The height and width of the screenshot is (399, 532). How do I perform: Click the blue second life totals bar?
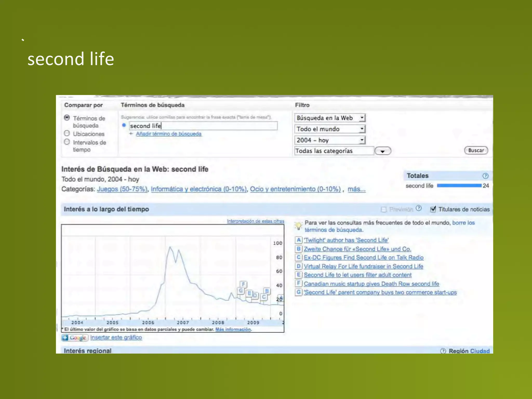459,185
